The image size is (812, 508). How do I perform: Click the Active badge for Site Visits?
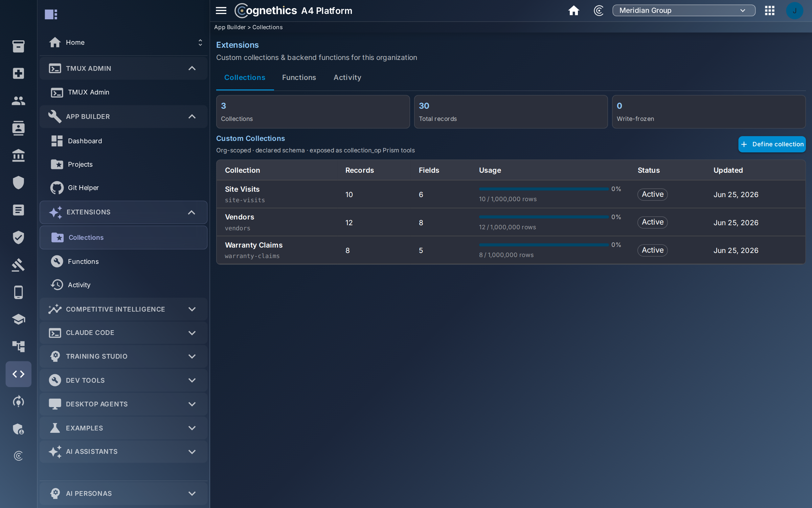(x=653, y=194)
